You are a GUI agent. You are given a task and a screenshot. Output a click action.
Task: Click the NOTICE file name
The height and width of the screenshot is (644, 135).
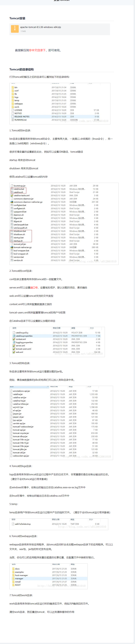[x=18, y=113]
